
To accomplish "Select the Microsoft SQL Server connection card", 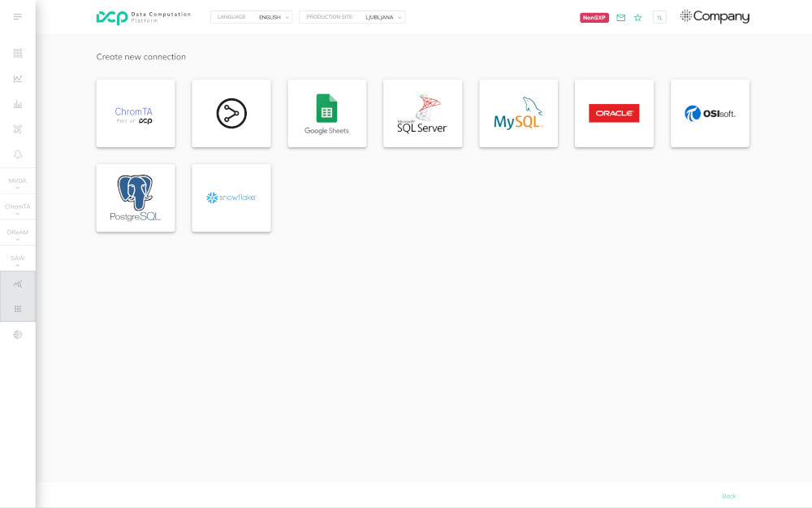I will coord(422,114).
